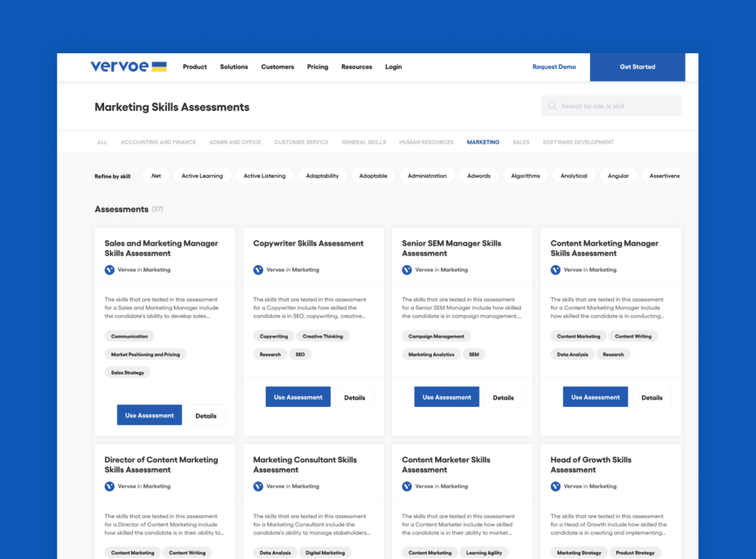756x559 pixels.
Task: Click Vervoe avatar on Senior SEM Manager card
Action: [407, 270]
